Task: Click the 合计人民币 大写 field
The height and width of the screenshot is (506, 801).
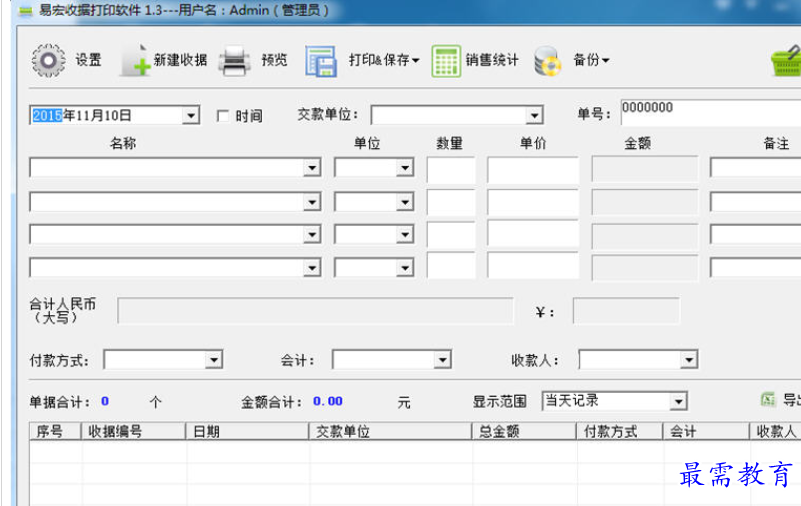Action: tap(315, 311)
